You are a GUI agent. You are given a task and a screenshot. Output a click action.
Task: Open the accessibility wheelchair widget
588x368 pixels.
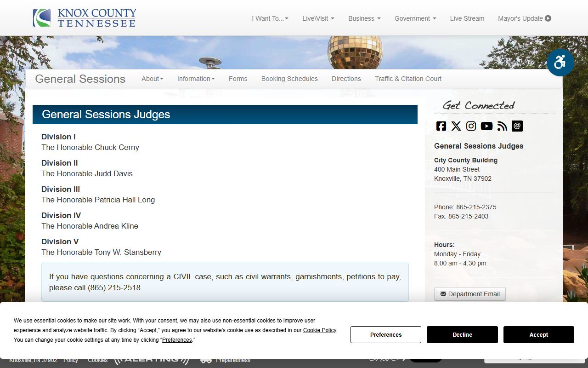[x=560, y=63]
